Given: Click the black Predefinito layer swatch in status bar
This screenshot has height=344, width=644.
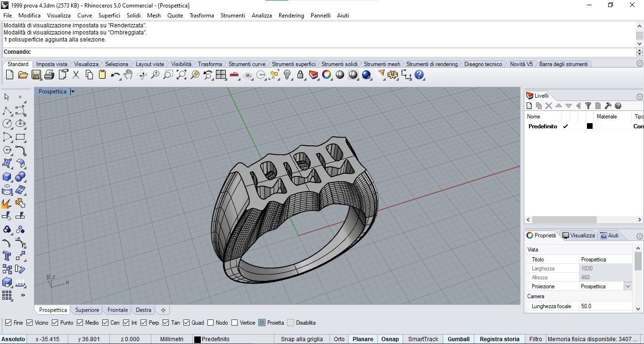Looking at the screenshot, I should pyautogui.click(x=198, y=339).
